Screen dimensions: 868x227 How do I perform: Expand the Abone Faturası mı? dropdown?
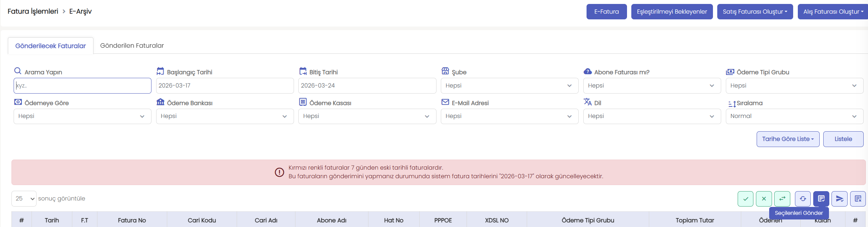coord(652,86)
